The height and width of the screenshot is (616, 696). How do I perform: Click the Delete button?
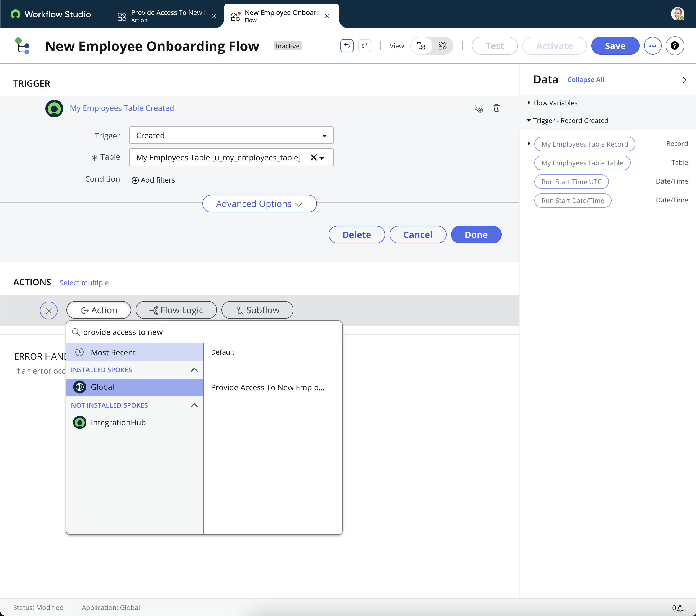(x=357, y=235)
